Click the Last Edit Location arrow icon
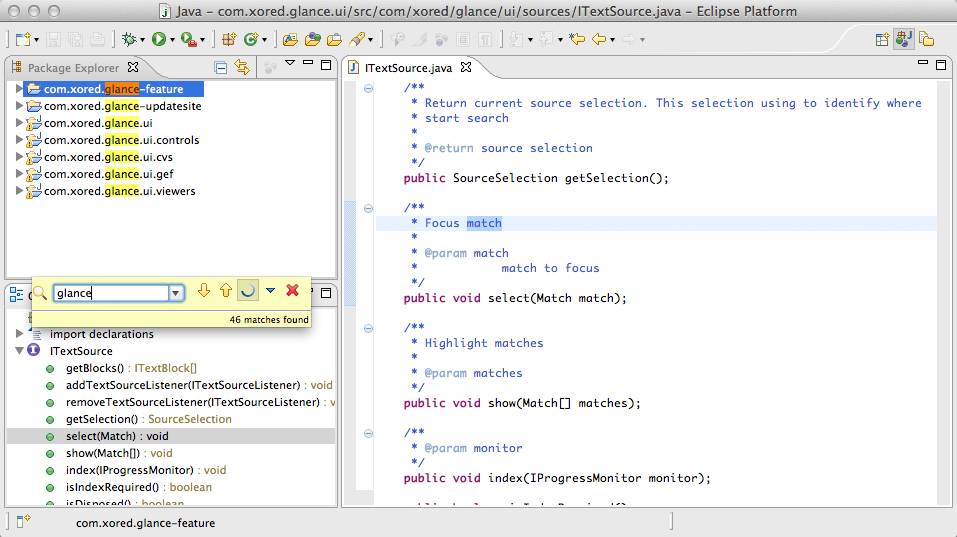 (577, 40)
